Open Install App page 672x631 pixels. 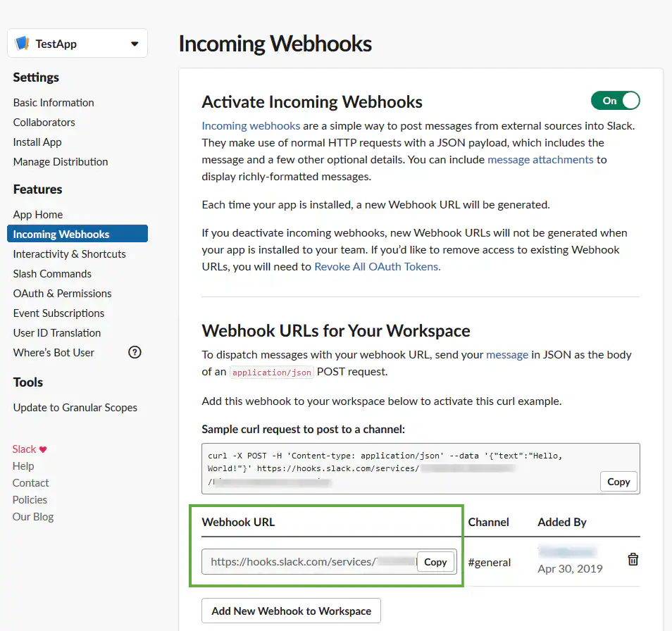tap(37, 142)
